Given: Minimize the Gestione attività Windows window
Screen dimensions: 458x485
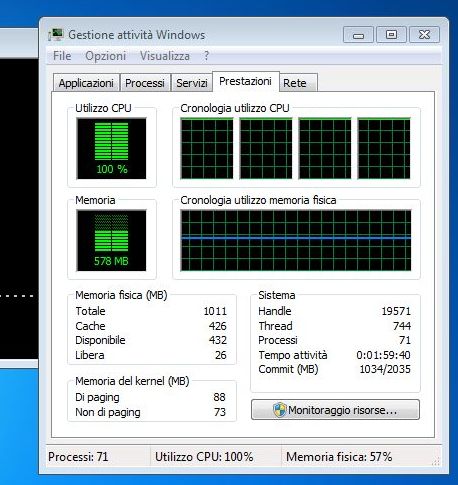Looking at the screenshot, I should (x=358, y=35).
